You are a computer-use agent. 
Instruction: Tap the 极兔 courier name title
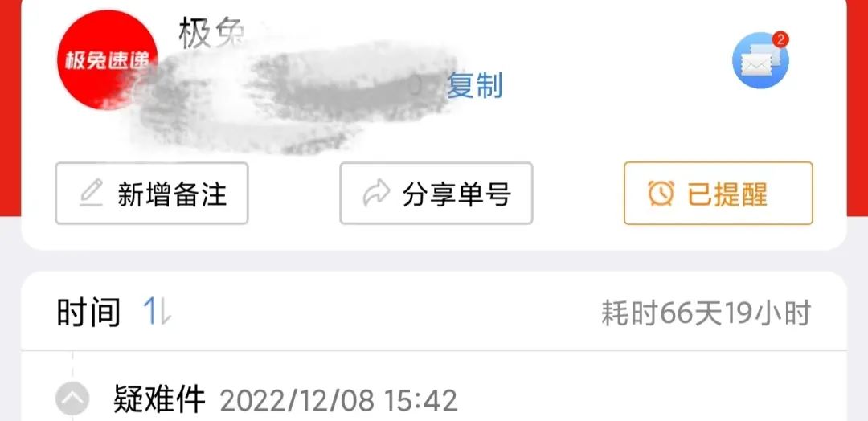(212, 32)
